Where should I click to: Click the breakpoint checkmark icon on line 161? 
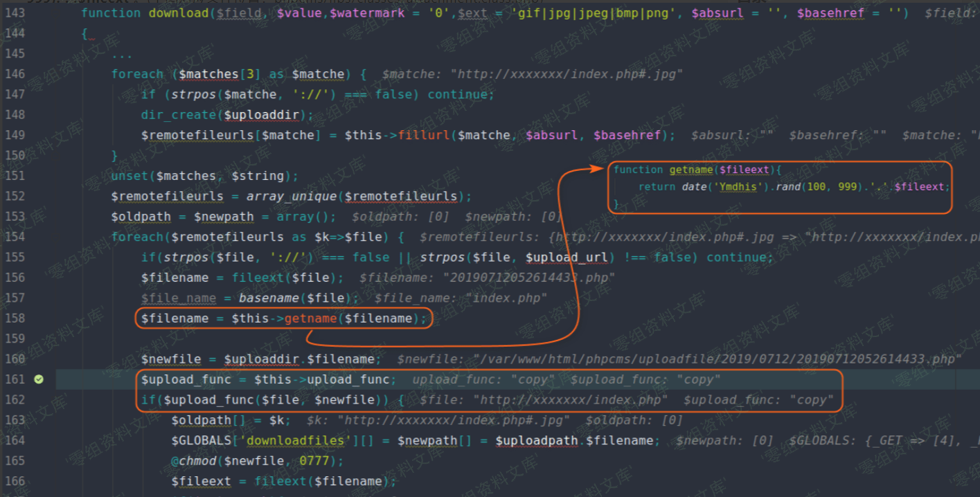click(39, 379)
